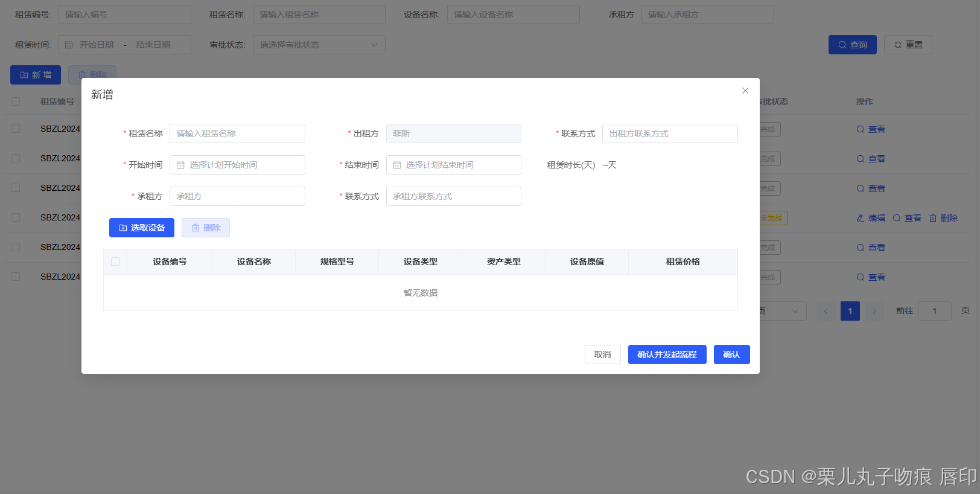Click the 承租方联系方式 input field
980x494 pixels.
click(454, 196)
